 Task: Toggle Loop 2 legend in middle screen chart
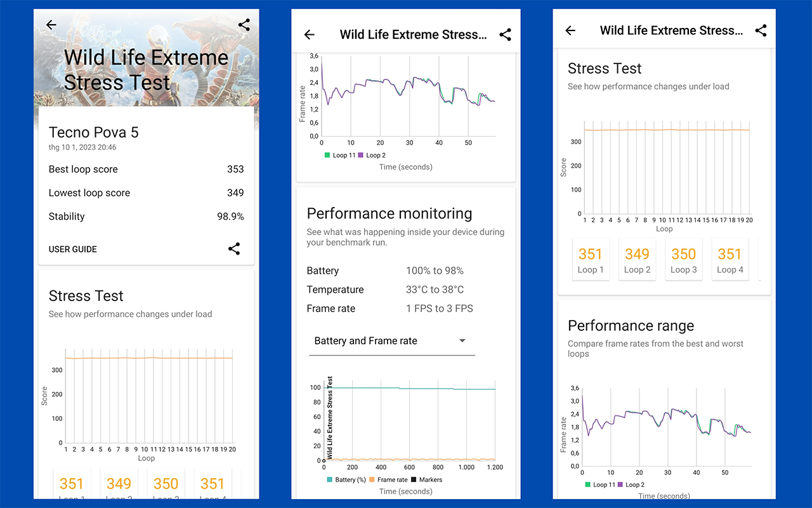(372, 155)
